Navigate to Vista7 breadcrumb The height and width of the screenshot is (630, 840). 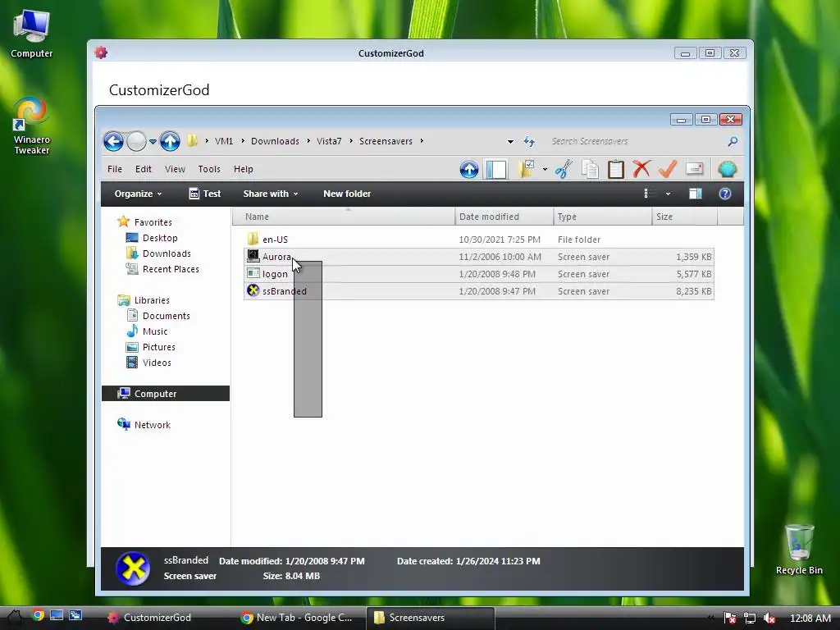tap(329, 141)
